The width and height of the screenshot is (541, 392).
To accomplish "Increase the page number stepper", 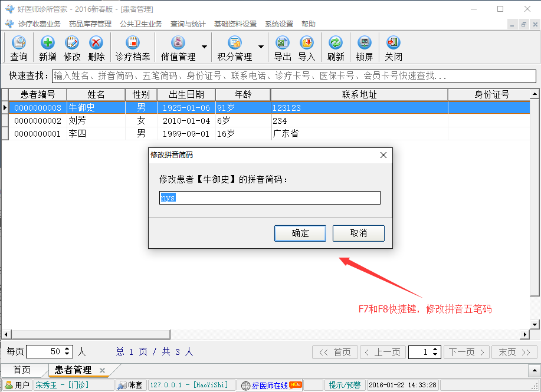I will 435,349.
